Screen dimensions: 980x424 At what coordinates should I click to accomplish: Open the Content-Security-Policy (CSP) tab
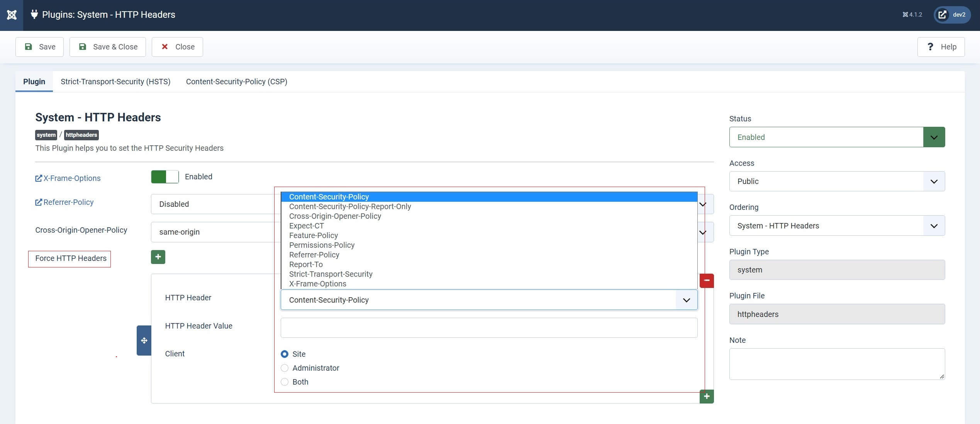point(236,82)
